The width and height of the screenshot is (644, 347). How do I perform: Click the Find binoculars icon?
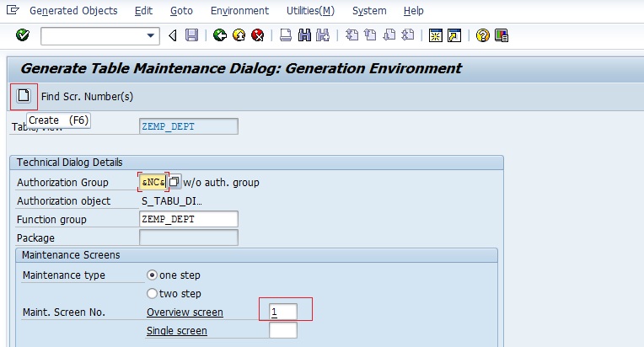304,35
